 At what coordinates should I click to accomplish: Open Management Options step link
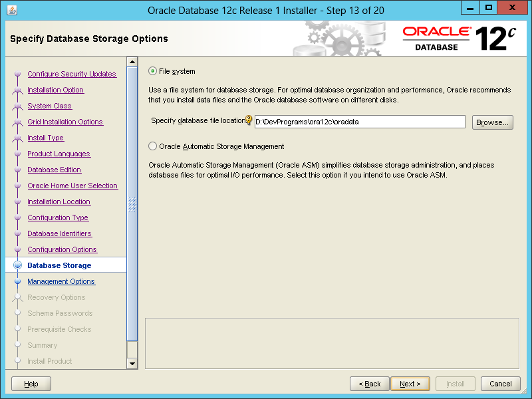coord(61,281)
